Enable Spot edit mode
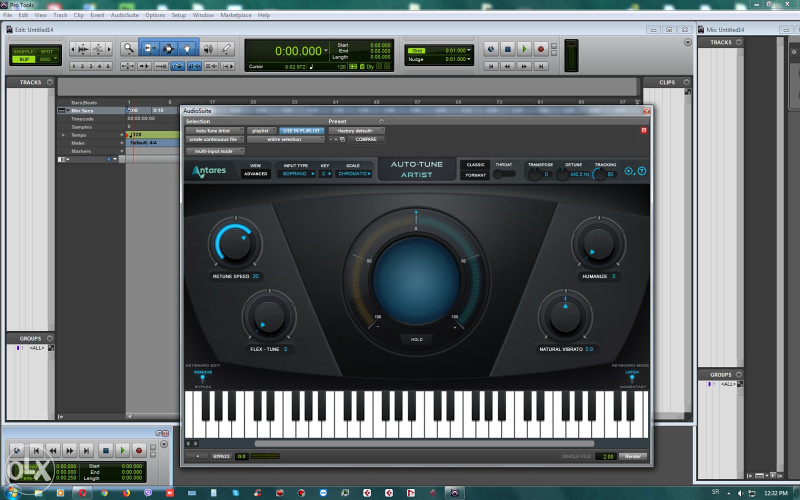This screenshot has height=500, width=800. (47, 52)
